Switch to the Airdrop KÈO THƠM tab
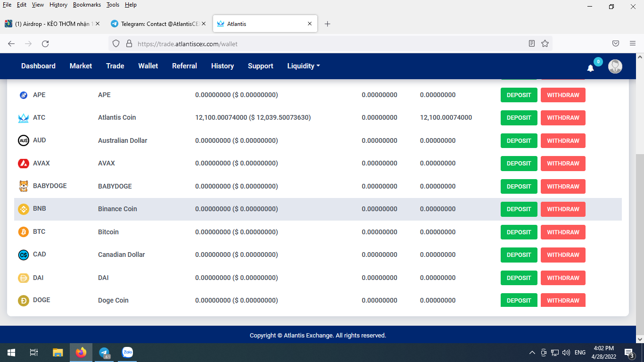 pyautogui.click(x=52, y=24)
